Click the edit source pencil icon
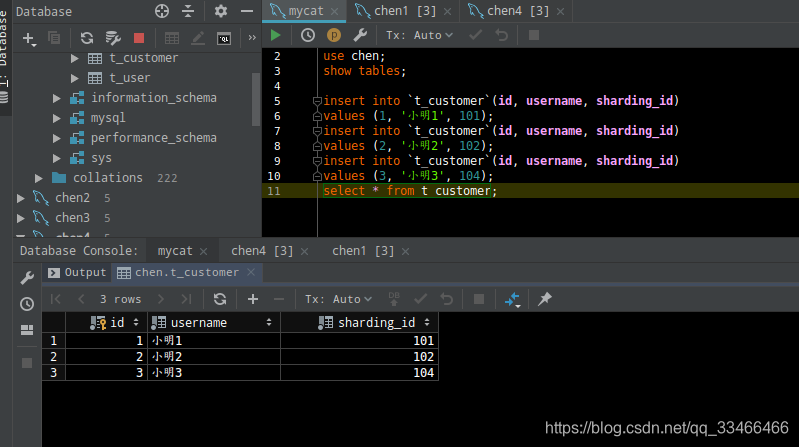The height and width of the screenshot is (447, 799). 198,38
